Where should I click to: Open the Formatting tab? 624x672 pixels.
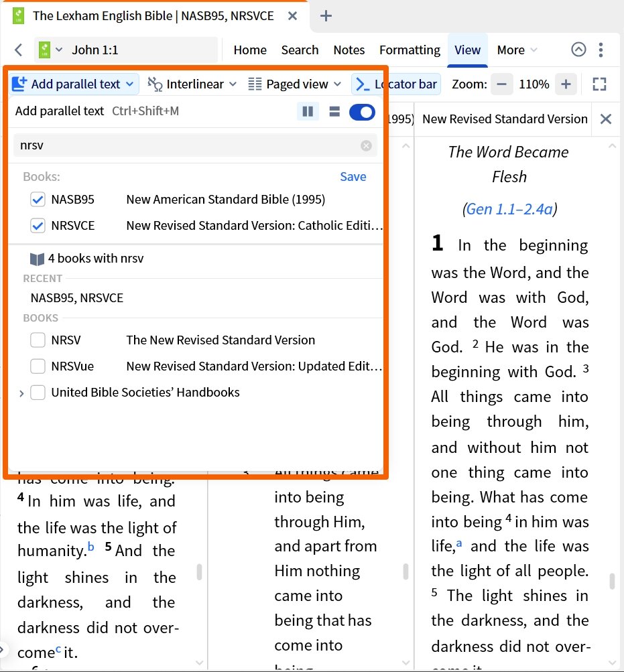(410, 50)
